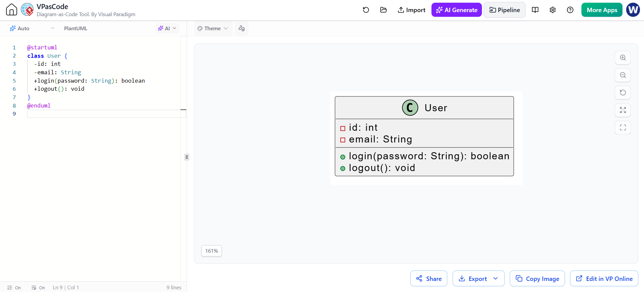Click the User class title in diagram
644x292 pixels.
point(436,108)
